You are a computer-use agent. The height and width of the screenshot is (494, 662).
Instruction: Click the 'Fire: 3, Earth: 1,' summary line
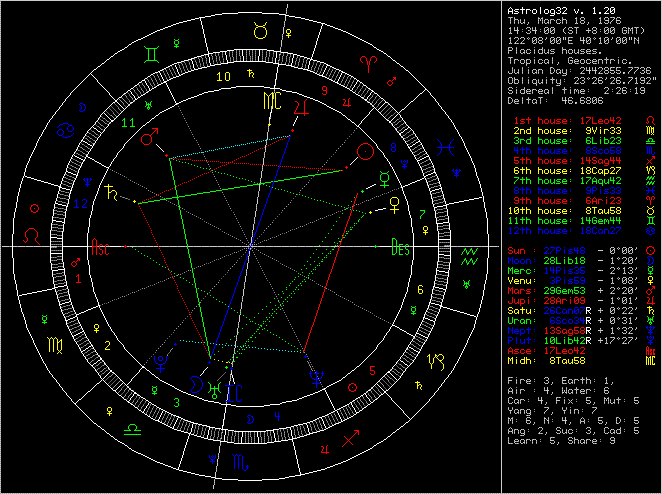[x=561, y=381]
